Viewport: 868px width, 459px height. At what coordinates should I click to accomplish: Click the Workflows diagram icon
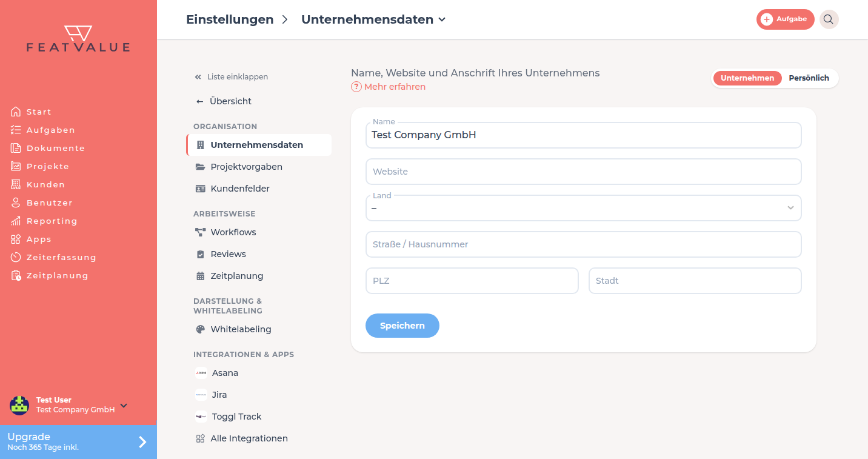point(201,232)
